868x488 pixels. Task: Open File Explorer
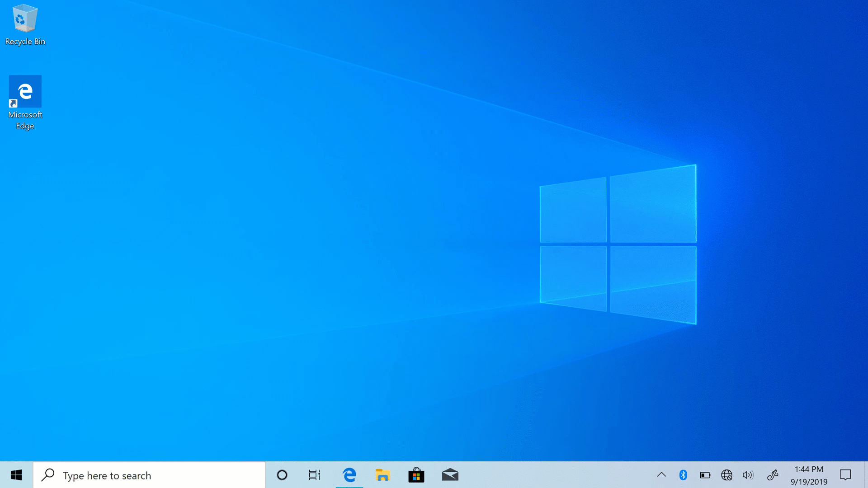[383, 475]
